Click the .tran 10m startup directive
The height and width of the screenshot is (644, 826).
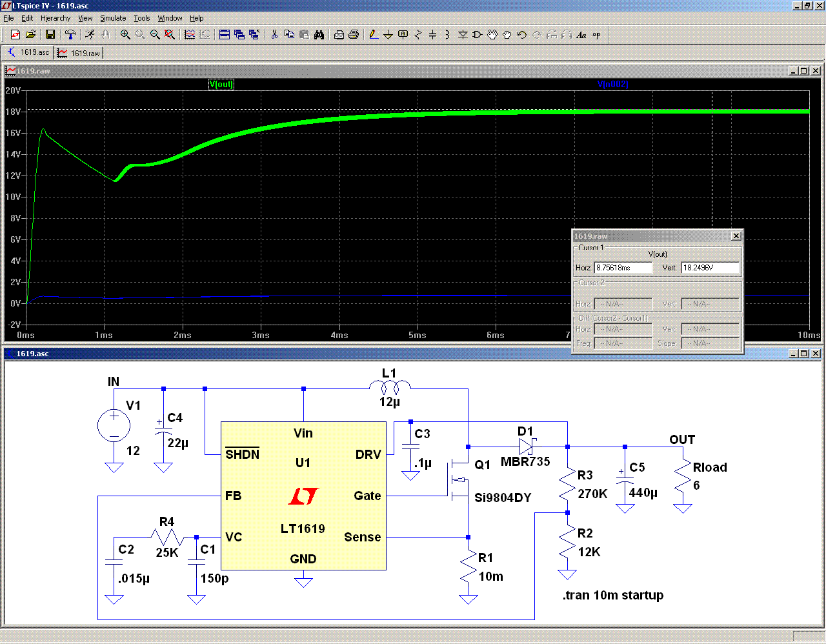point(613,595)
